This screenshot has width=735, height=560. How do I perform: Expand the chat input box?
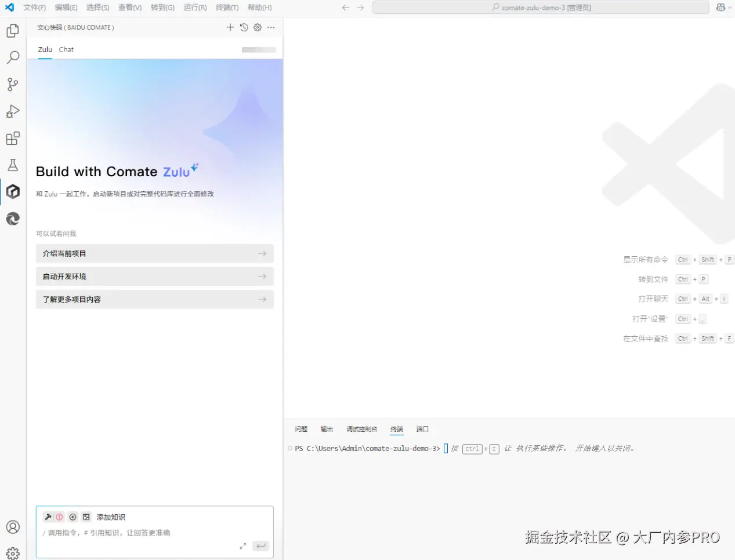[x=243, y=546]
